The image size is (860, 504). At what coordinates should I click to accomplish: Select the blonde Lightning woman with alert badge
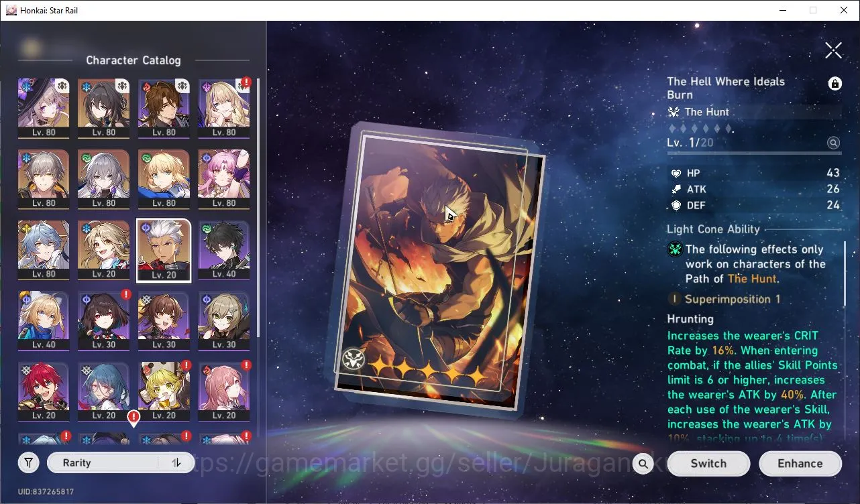click(223, 108)
